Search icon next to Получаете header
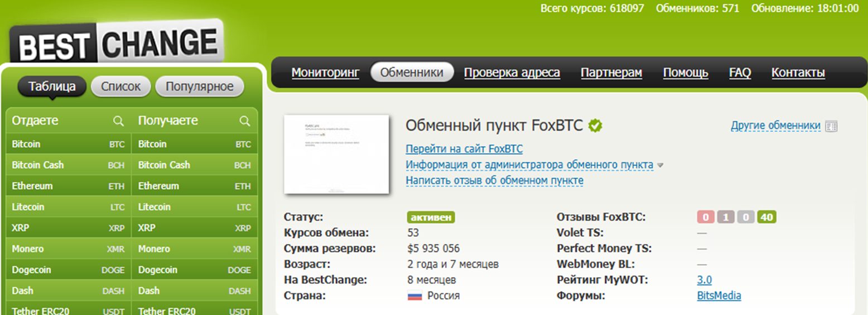This screenshot has height=315, width=868. 244,121
